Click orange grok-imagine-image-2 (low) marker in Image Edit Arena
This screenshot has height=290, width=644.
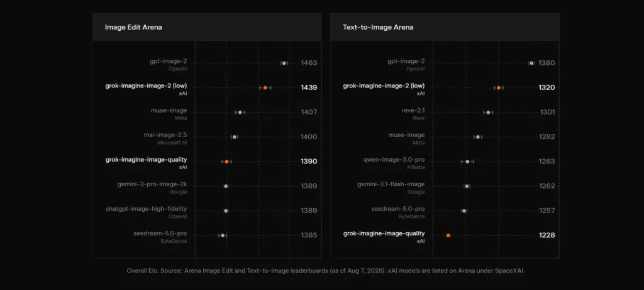click(x=265, y=87)
